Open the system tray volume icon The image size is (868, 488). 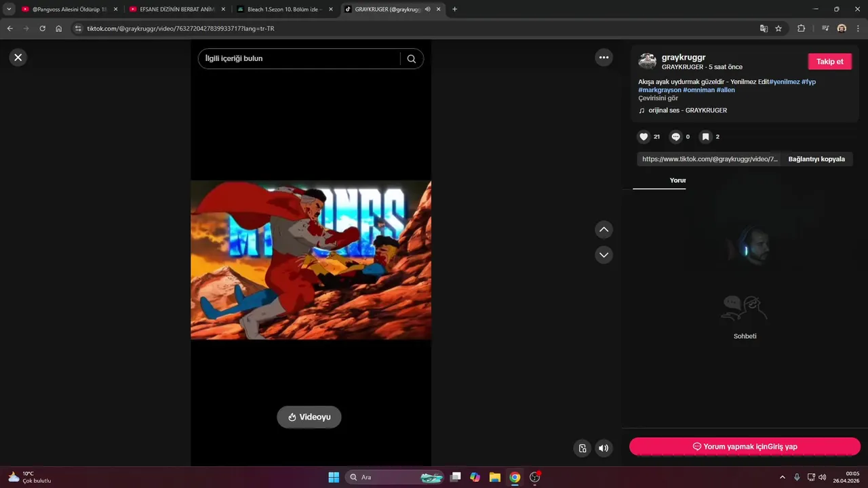point(823,477)
